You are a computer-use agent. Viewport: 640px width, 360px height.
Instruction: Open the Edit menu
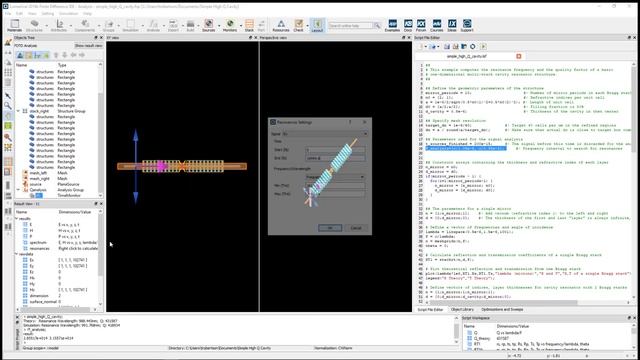tap(19, 13)
